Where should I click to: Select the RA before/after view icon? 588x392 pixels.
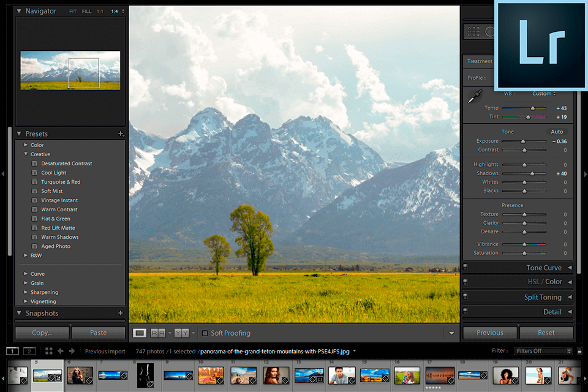158,333
